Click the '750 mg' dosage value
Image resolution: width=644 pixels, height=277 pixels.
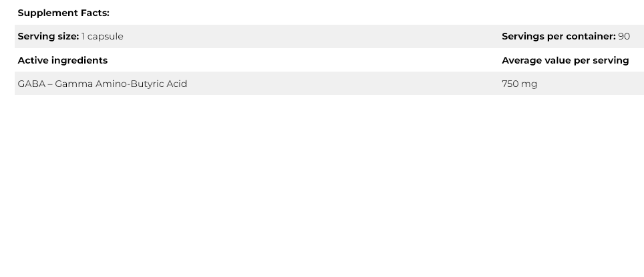[519, 84]
